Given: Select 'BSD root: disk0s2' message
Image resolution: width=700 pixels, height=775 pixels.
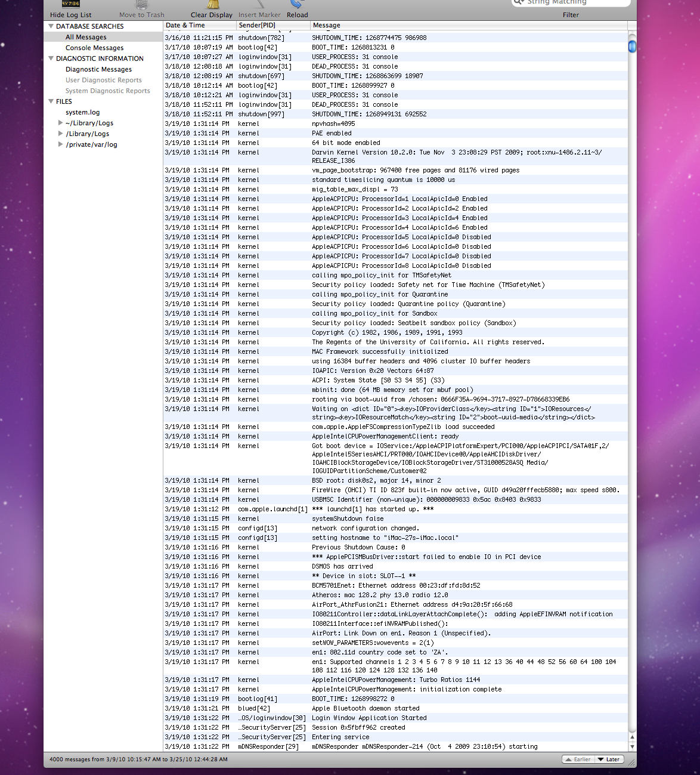Looking at the screenshot, I should 376,480.
